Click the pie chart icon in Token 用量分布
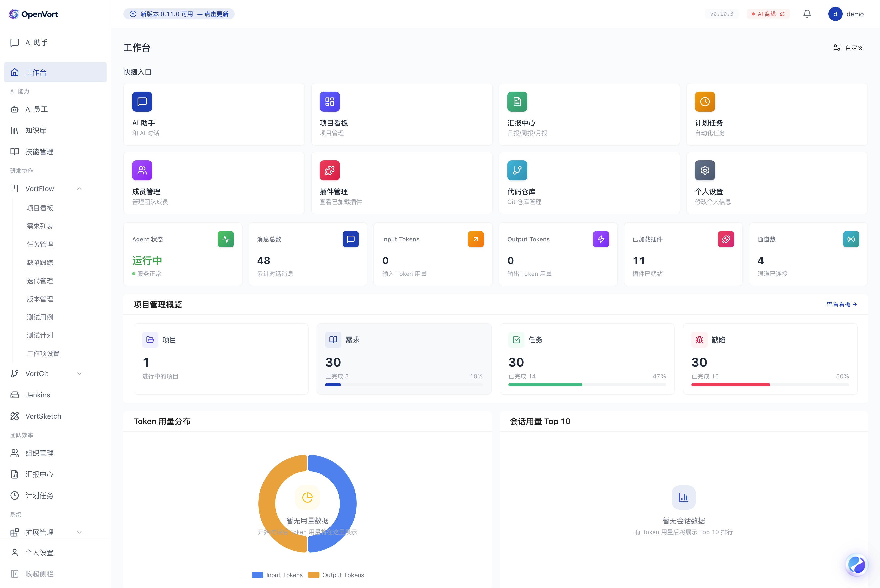Image resolution: width=880 pixels, height=588 pixels. (x=307, y=497)
